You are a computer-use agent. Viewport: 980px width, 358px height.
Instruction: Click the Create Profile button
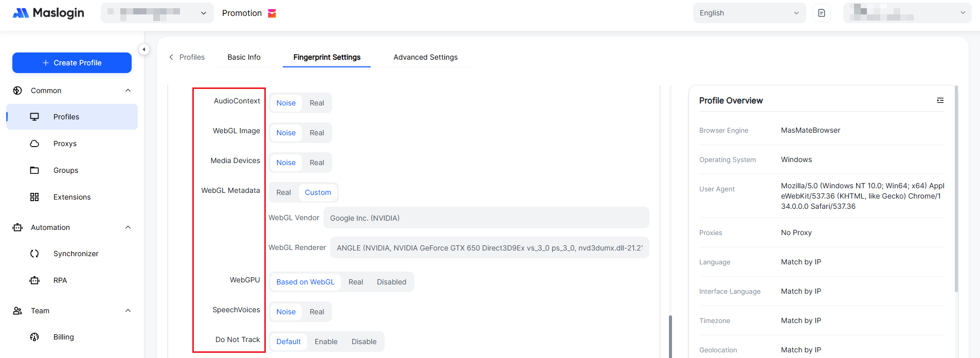(72, 63)
